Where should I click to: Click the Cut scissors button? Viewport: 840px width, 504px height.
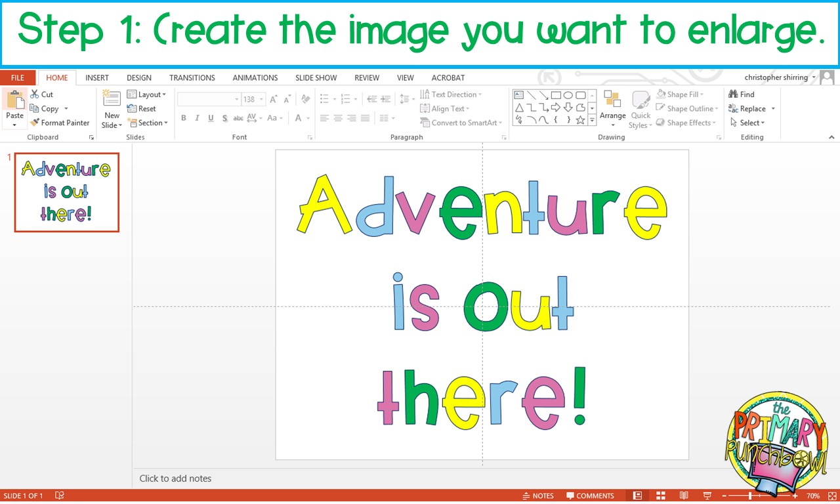[x=41, y=94]
